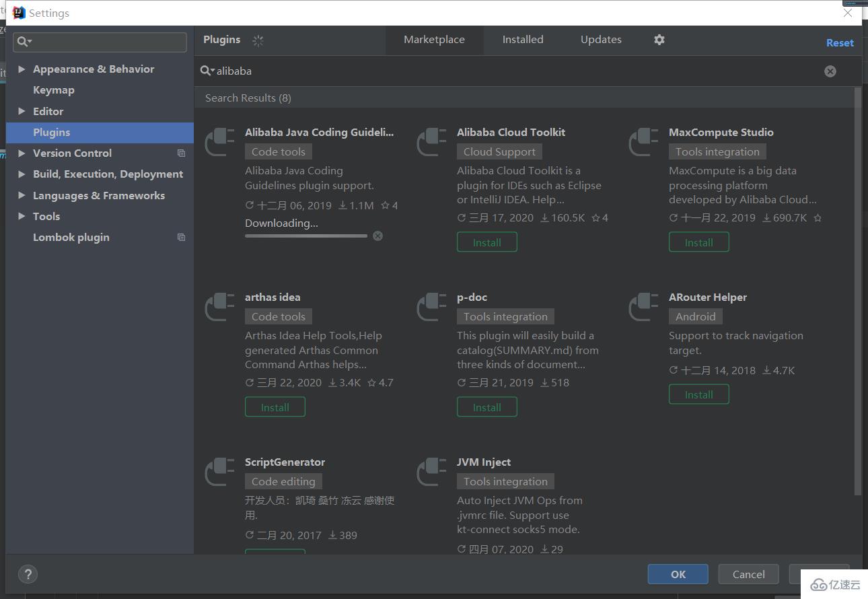
Task: Click the Android tag on ARouter Helper
Action: (x=696, y=317)
